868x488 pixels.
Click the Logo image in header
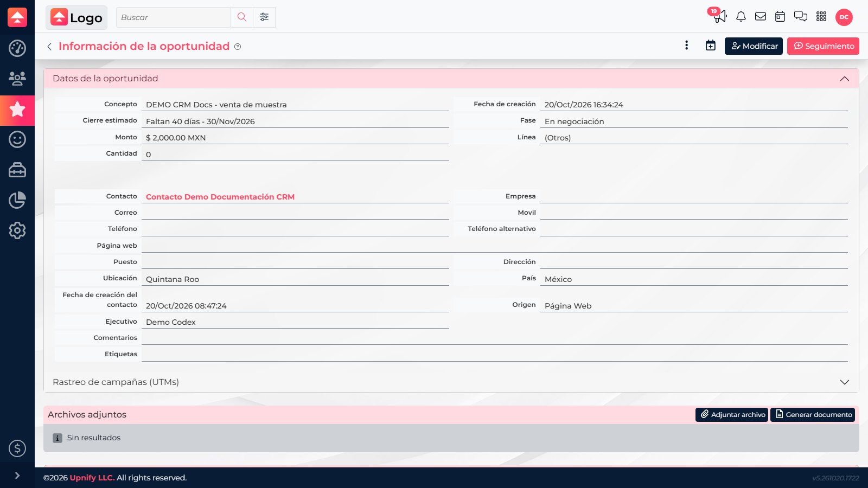click(x=76, y=17)
